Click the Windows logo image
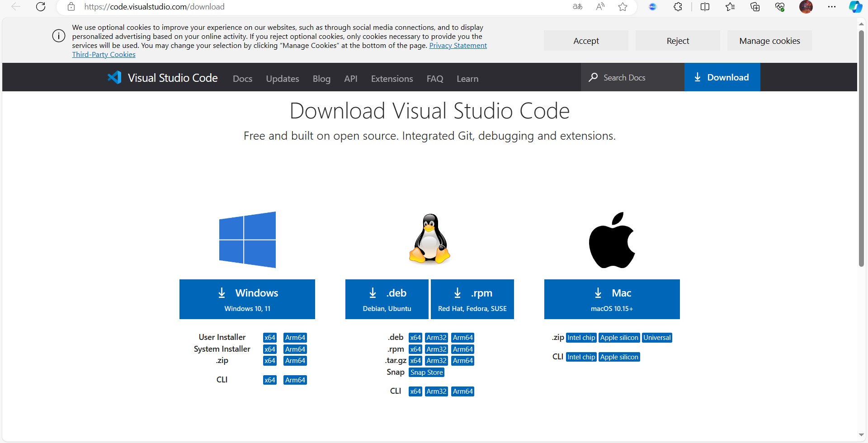 point(247,240)
